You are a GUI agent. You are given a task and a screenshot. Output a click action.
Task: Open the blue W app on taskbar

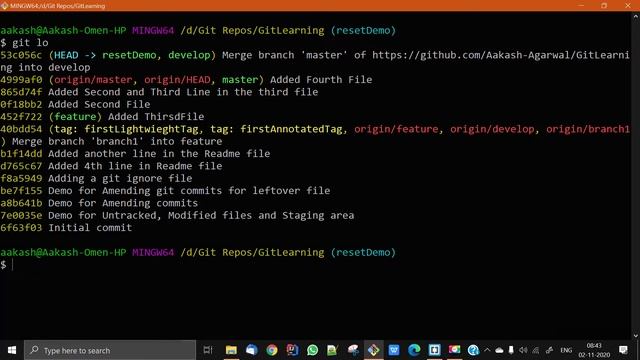[393, 350]
